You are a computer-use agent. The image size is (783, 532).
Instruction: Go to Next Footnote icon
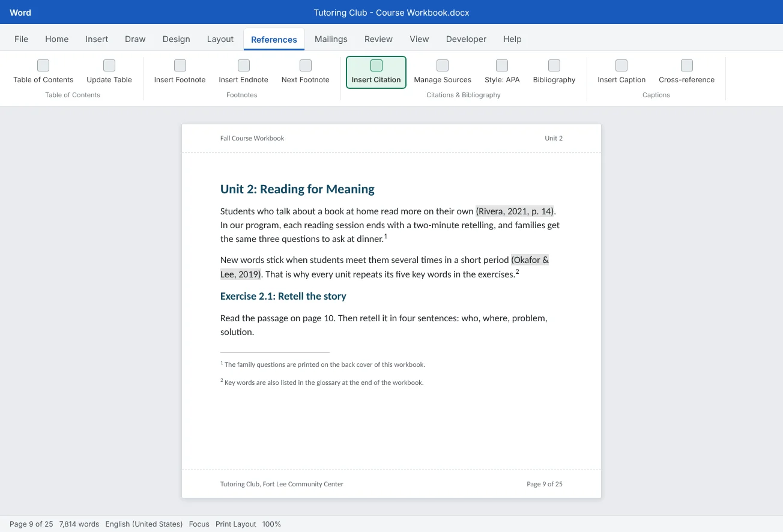point(306,65)
